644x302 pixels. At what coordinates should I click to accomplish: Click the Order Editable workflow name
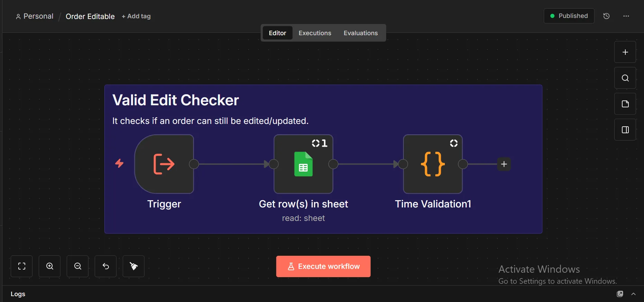click(x=90, y=16)
